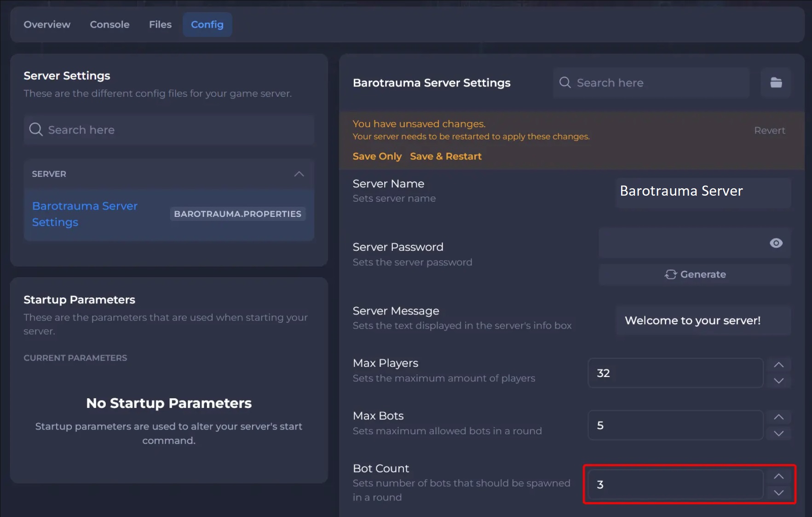
Task: Decrease Bot Count with down arrow
Action: click(778, 493)
